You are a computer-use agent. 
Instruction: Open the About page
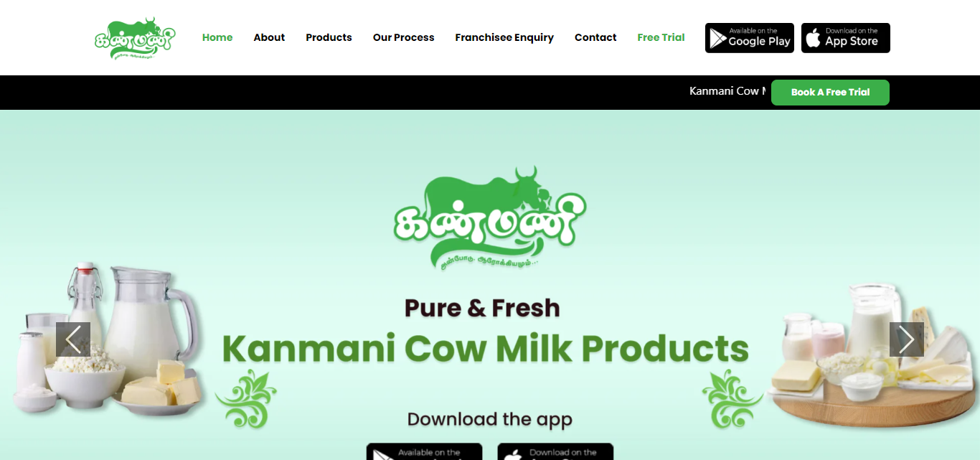pos(269,37)
